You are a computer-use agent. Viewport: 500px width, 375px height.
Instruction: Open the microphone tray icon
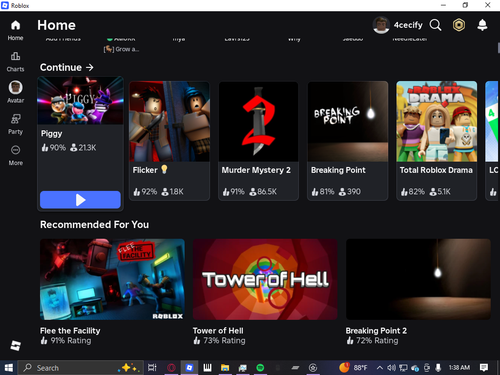438,368
